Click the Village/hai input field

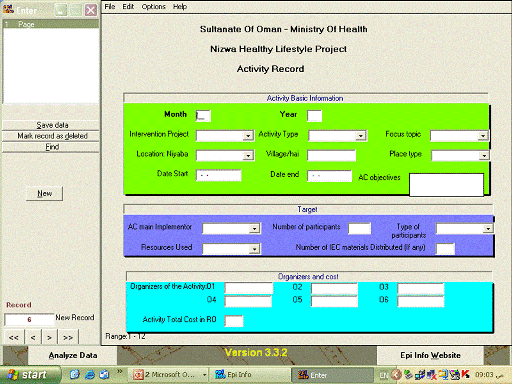331,155
